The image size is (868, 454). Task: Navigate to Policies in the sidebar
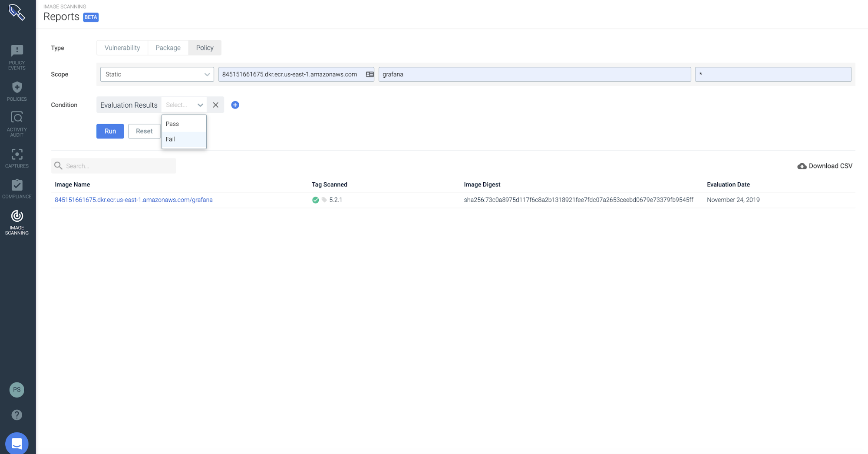click(17, 90)
